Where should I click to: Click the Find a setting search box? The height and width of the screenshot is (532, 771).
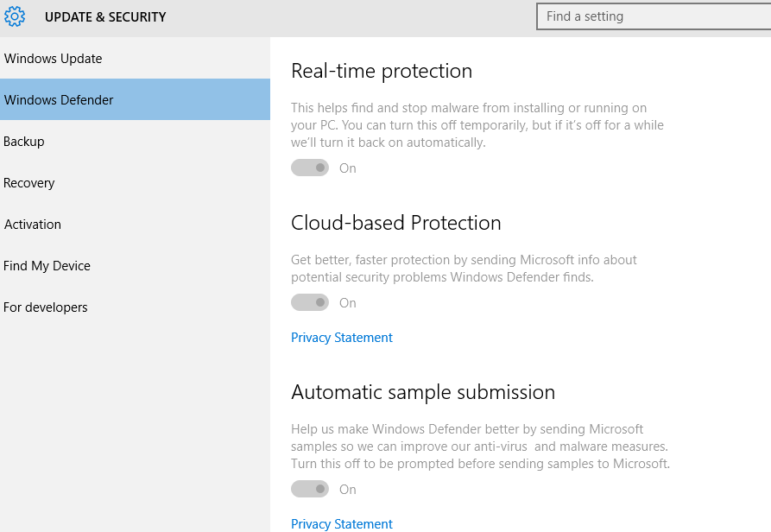(x=653, y=16)
